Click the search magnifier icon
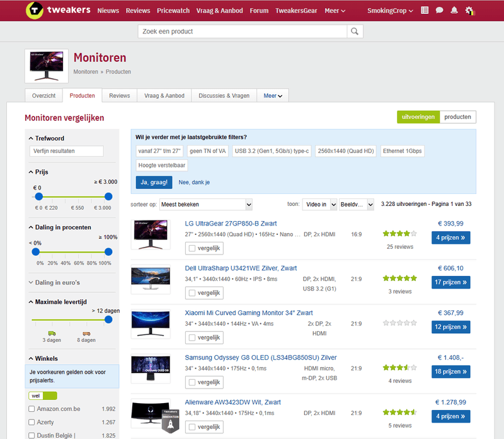The width and height of the screenshot is (504, 439). (x=355, y=31)
